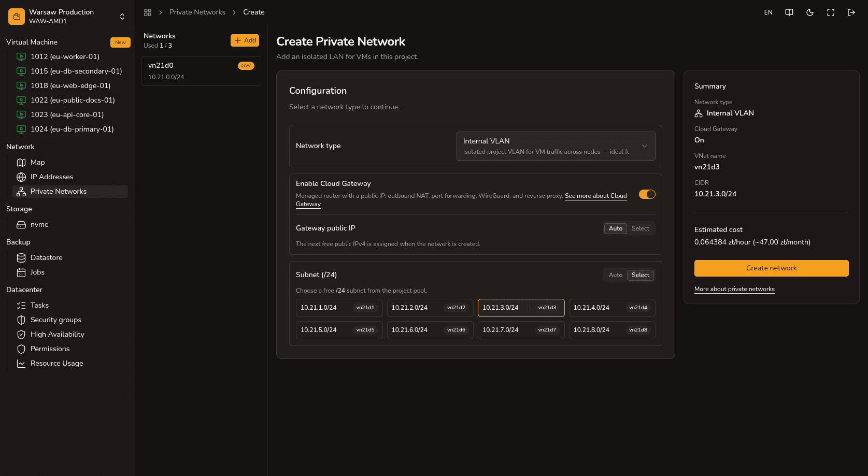Toggle Enable Cloud Gateway switch
Image resolution: width=868 pixels, height=476 pixels.
coord(647,194)
